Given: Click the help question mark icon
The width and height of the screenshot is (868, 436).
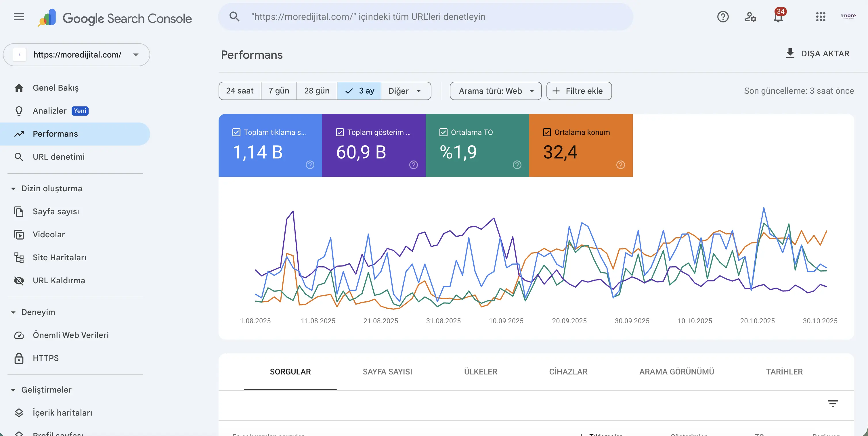Looking at the screenshot, I should pos(723,16).
